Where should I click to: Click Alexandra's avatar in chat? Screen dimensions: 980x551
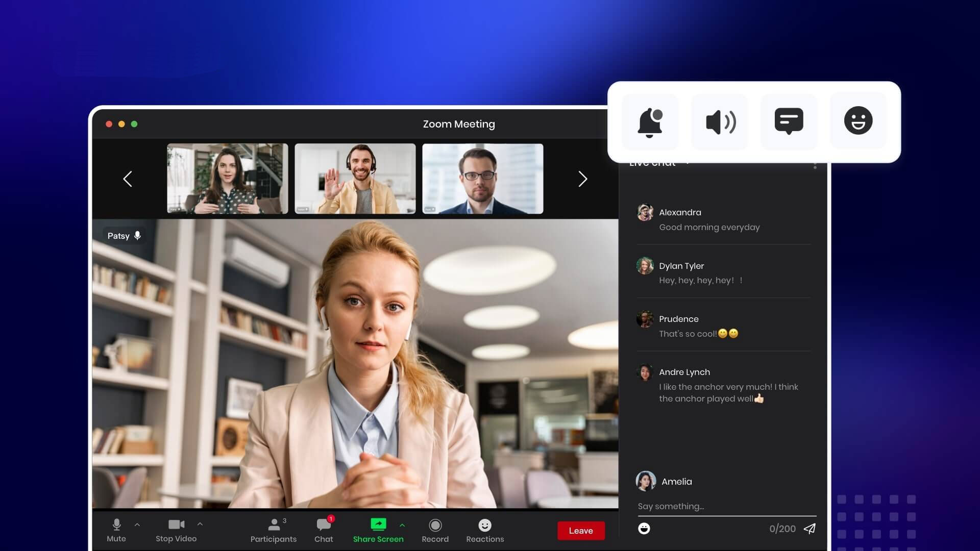tap(645, 212)
